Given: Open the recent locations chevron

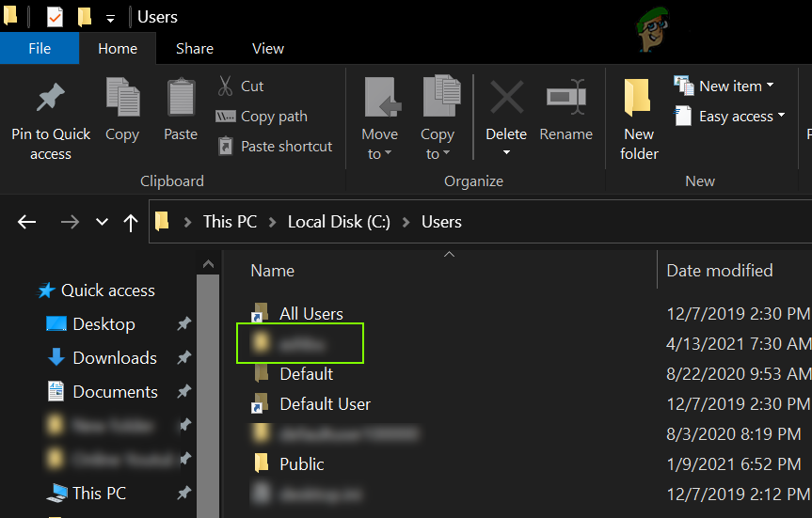Looking at the screenshot, I should pos(102,222).
